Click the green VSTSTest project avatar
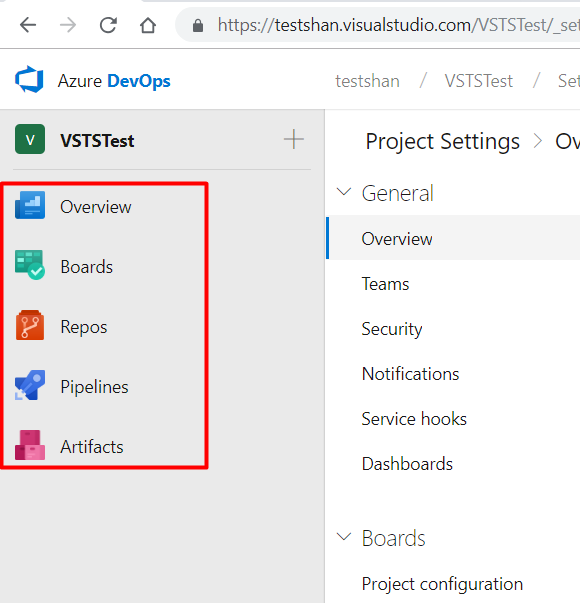This screenshot has width=580, height=603. pyautogui.click(x=30, y=139)
